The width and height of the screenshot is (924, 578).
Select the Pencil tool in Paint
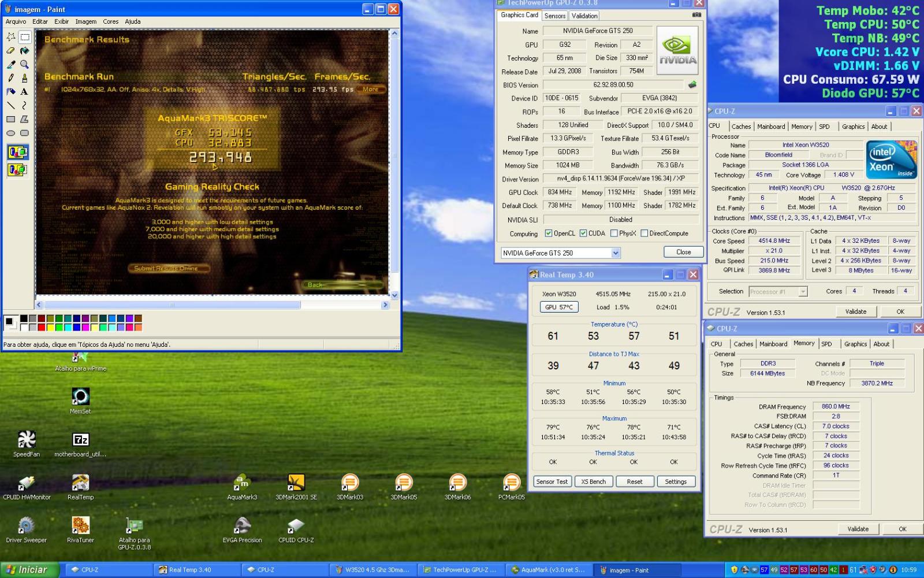point(11,77)
